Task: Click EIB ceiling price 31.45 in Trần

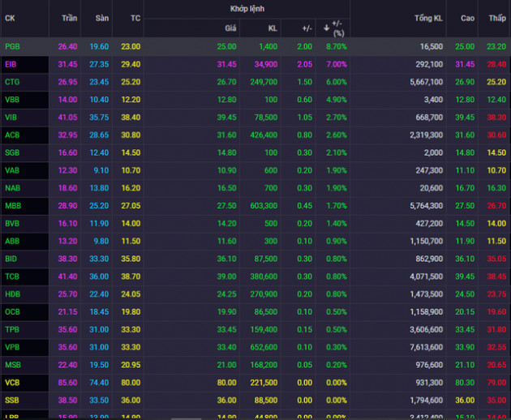Action: (67, 64)
